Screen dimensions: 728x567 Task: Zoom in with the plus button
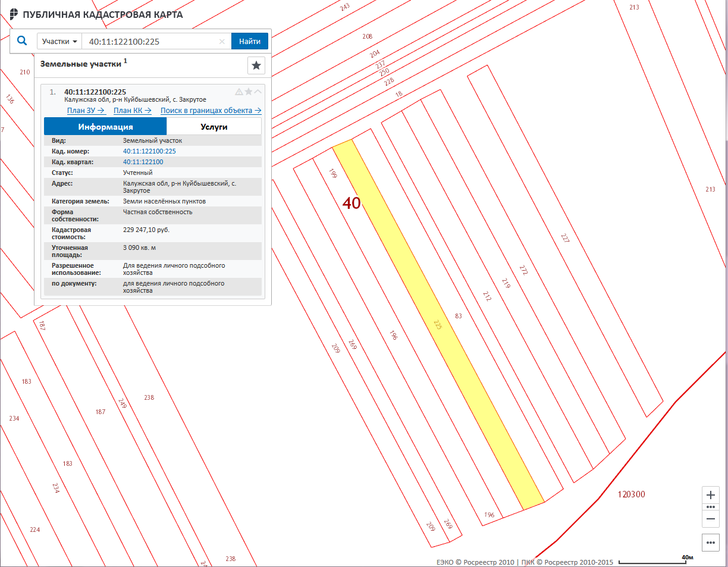710,495
